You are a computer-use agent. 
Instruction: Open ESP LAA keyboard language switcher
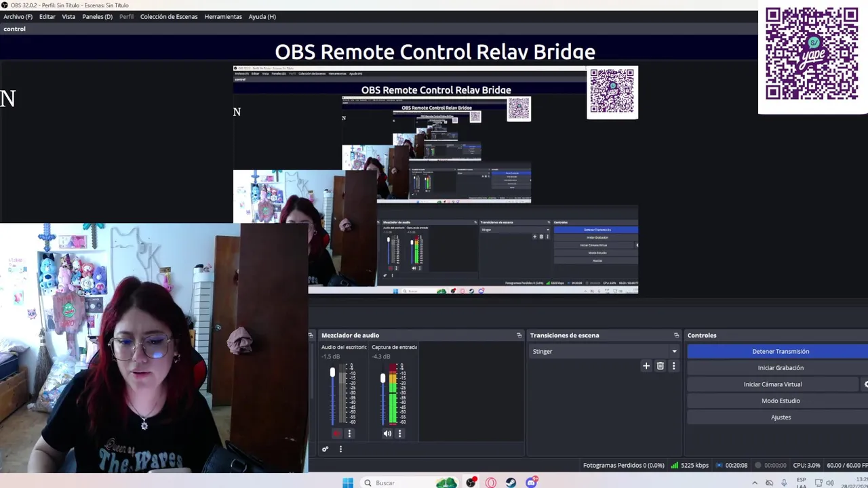(x=802, y=483)
